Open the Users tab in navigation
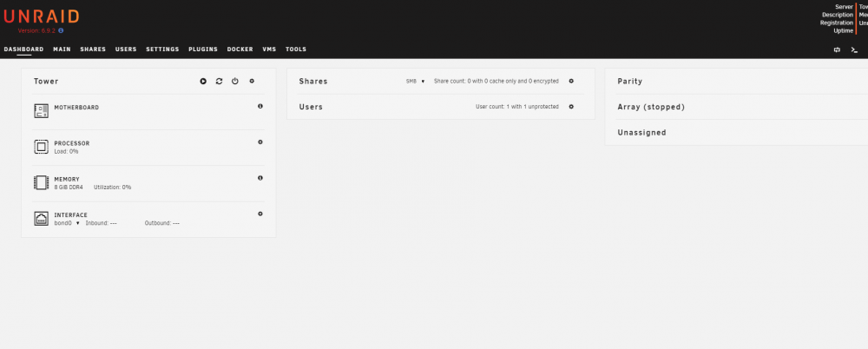Image resolution: width=868 pixels, height=349 pixels. tap(126, 49)
